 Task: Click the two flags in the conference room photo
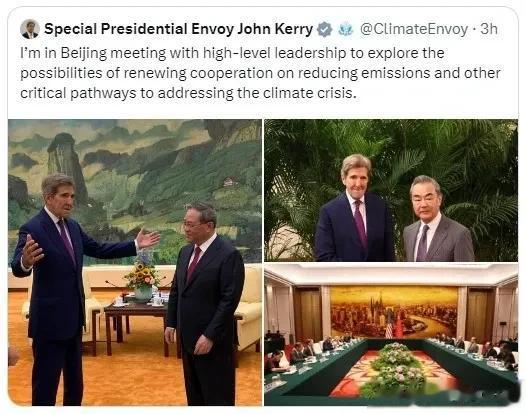click(x=393, y=327)
